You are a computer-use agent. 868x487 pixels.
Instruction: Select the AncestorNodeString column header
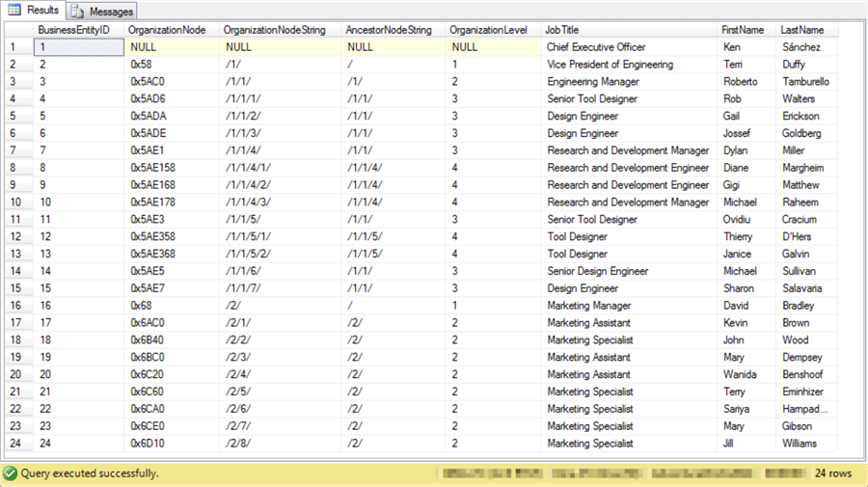tap(393, 30)
